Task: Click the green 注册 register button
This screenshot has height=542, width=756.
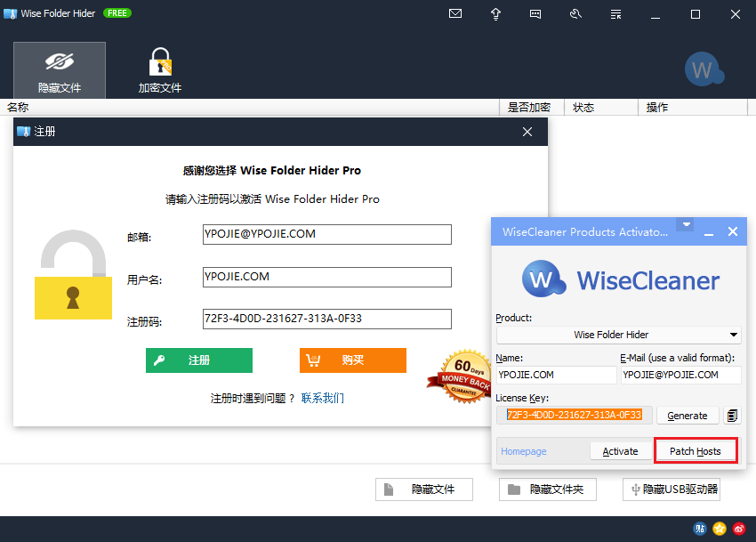Action: point(198,360)
